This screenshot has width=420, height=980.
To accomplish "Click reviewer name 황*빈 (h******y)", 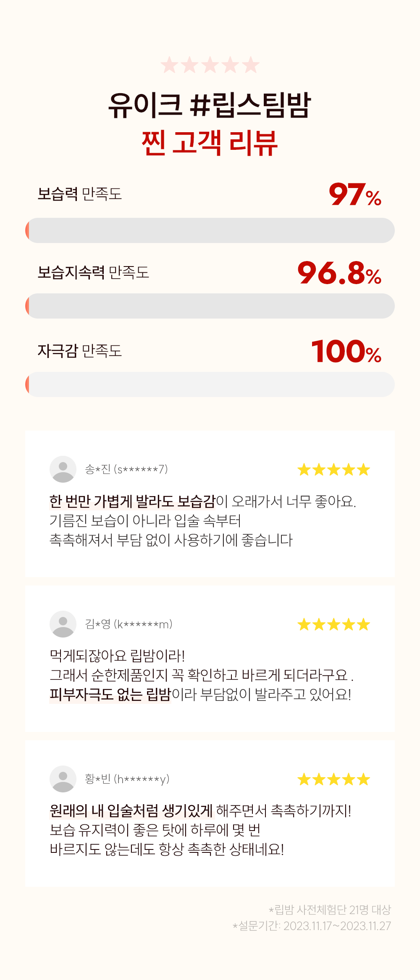I will (x=127, y=779).
